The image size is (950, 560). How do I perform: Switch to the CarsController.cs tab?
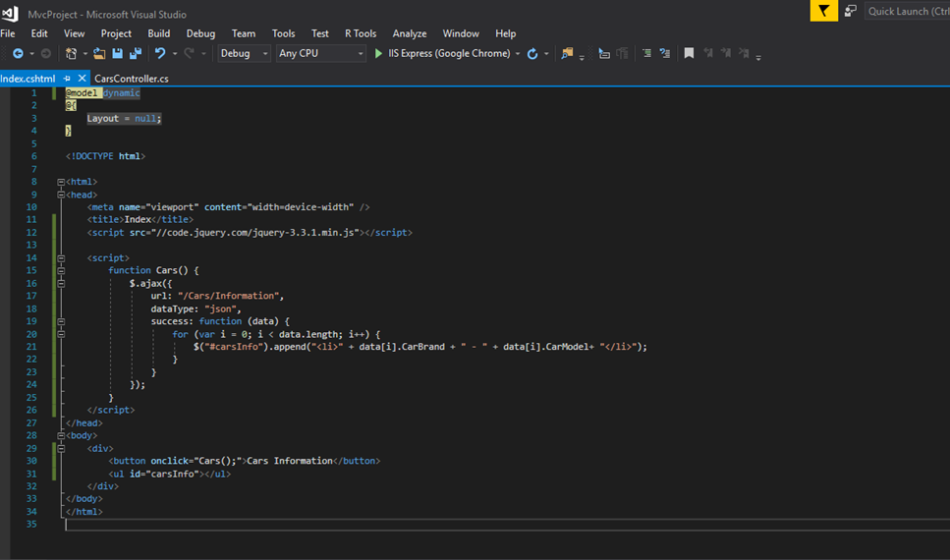[132, 79]
